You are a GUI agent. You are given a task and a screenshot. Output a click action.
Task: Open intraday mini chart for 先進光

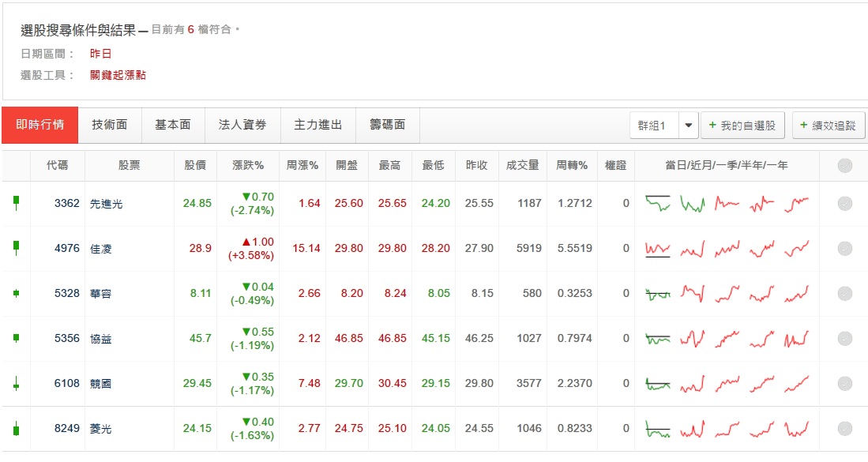(x=657, y=203)
